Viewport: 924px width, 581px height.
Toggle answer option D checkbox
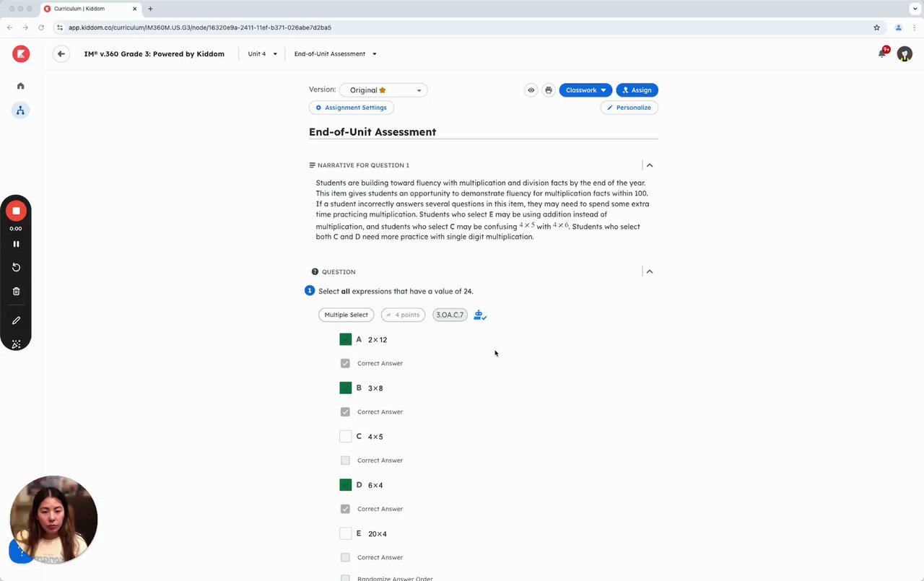tap(346, 485)
